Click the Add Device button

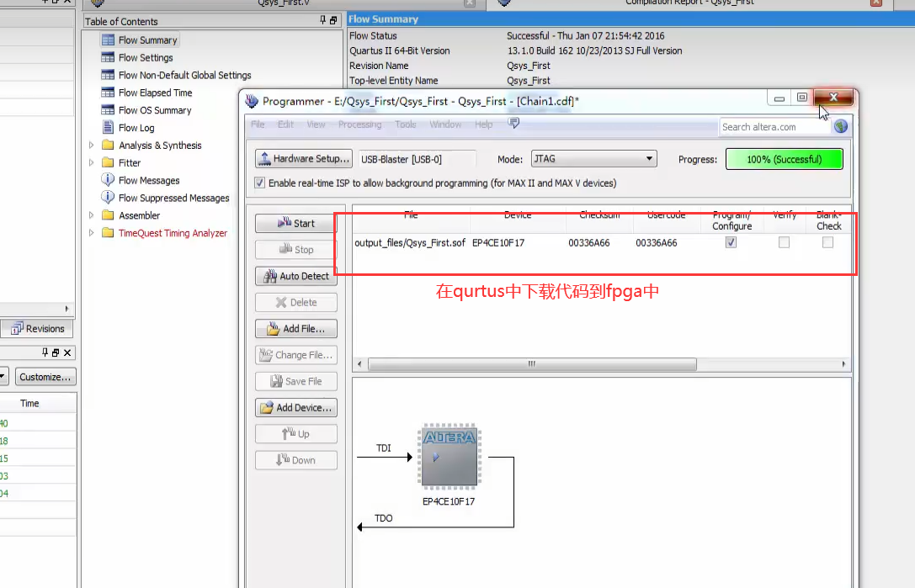coord(295,407)
